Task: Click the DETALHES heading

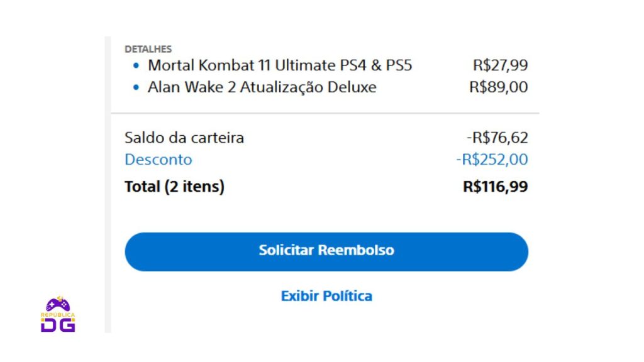Action: pos(148,49)
